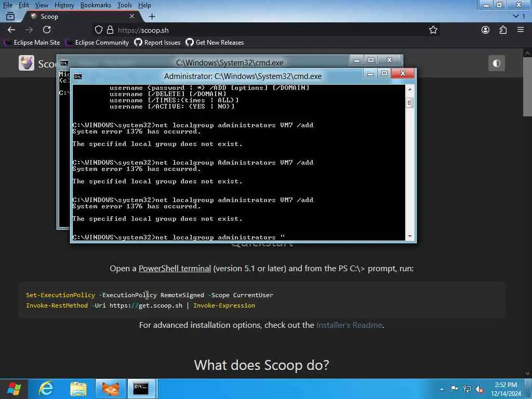
Task: Close the Administrator cmd window
Action: 403,74
